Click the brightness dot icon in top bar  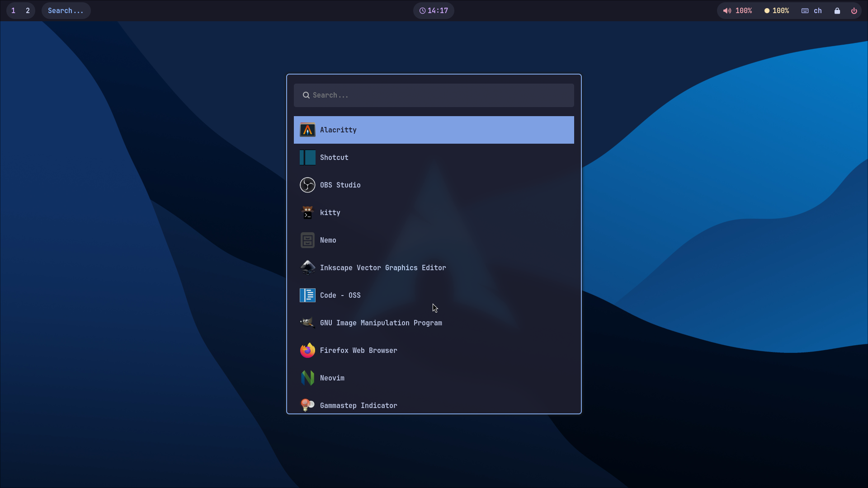tap(767, 11)
